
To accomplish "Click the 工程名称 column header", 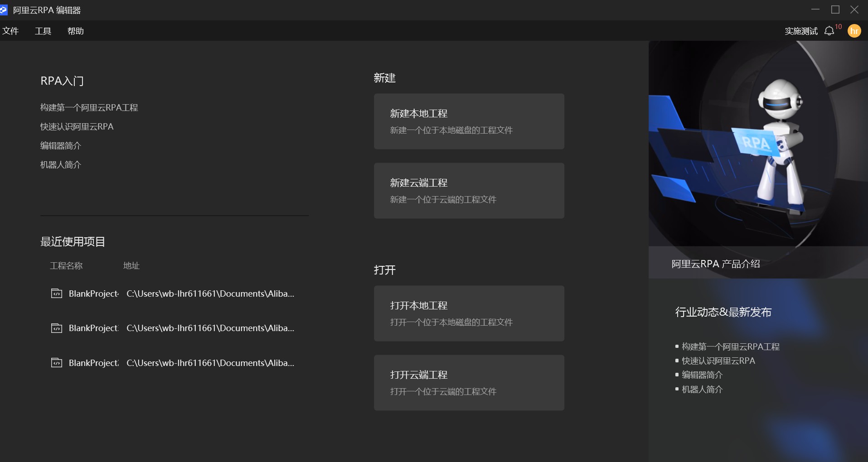I will point(66,266).
